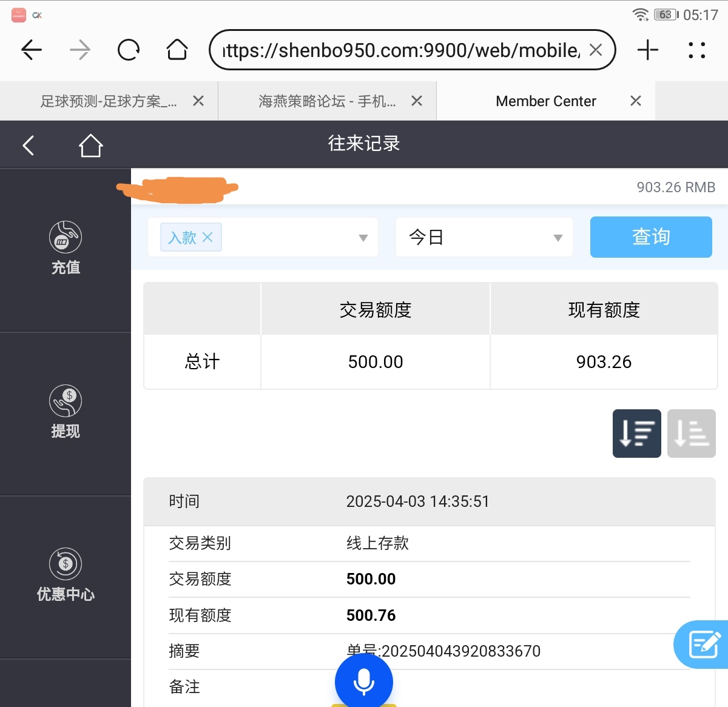Reload the page with the refresh icon
The width and height of the screenshot is (728, 707).
pos(129,50)
